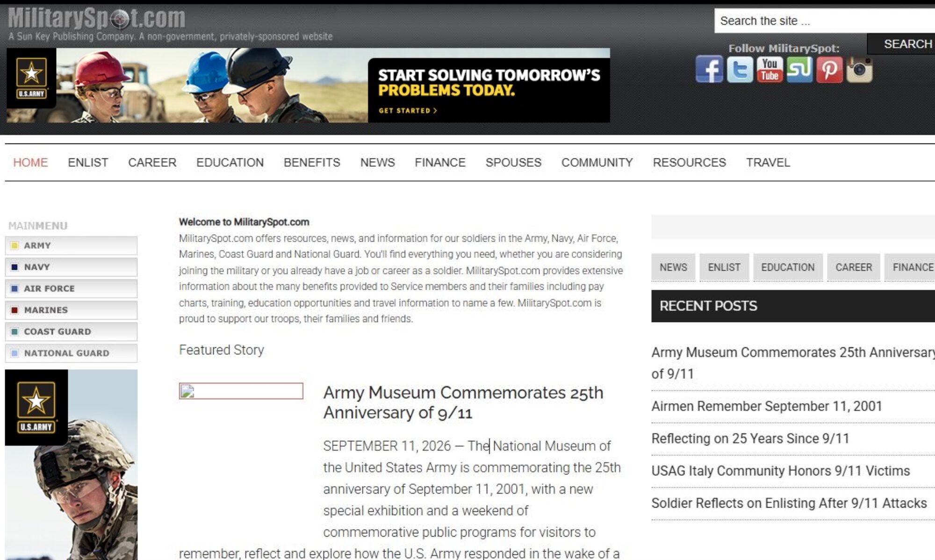Click the StumbleUpon social icon

tap(799, 69)
